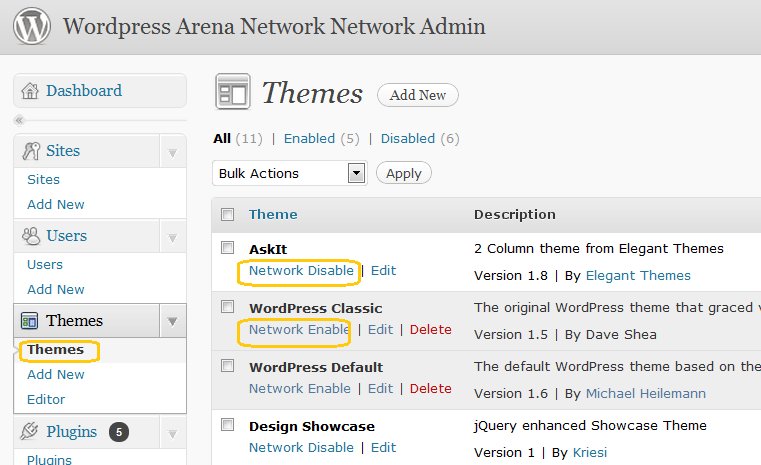Toggle the select-all checkbox in table header
This screenshot has width=761, height=465.
(x=228, y=215)
